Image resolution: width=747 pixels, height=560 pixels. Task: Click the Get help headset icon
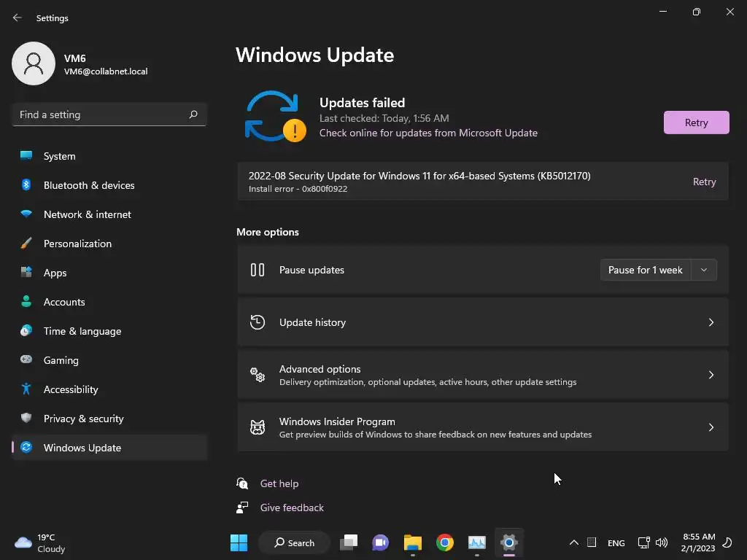coord(242,483)
